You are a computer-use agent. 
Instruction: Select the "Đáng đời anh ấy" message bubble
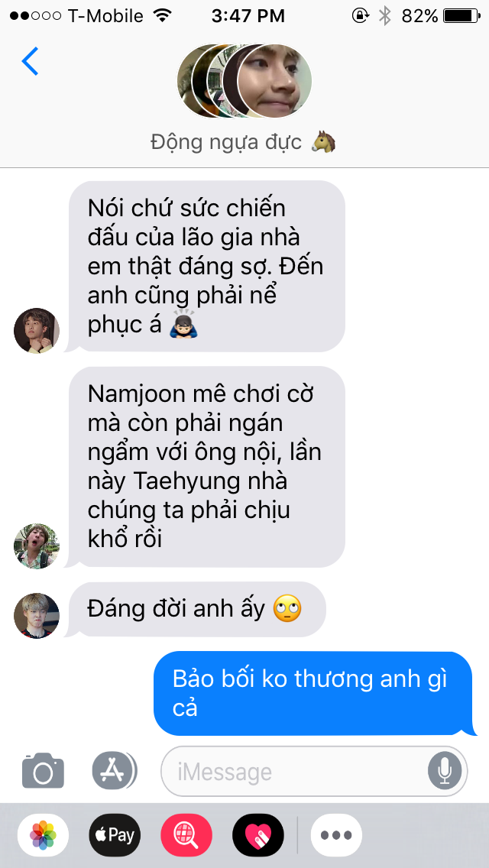click(x=196, y=610)
